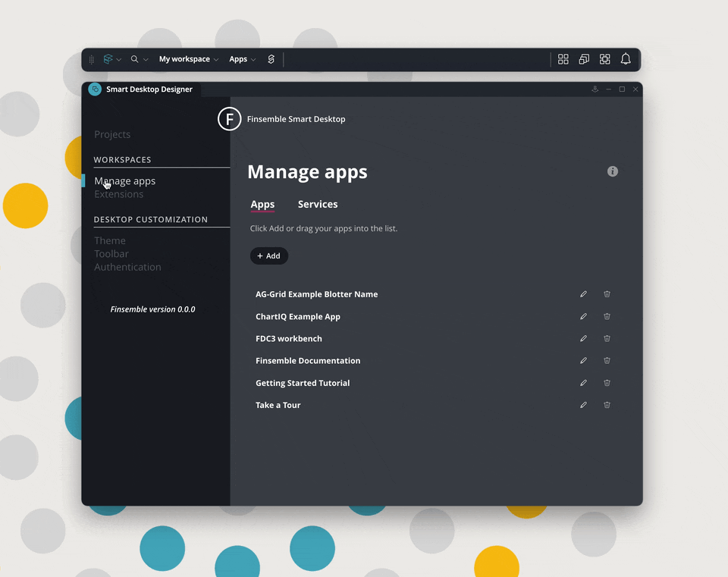Viewport: 728px width, 577px height.
Task: Open Extensions in the sidebar
Action: (119, 194)
